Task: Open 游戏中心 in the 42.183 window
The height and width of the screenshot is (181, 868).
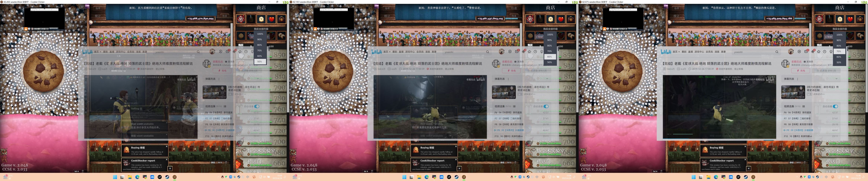Action: pos(410,52)
